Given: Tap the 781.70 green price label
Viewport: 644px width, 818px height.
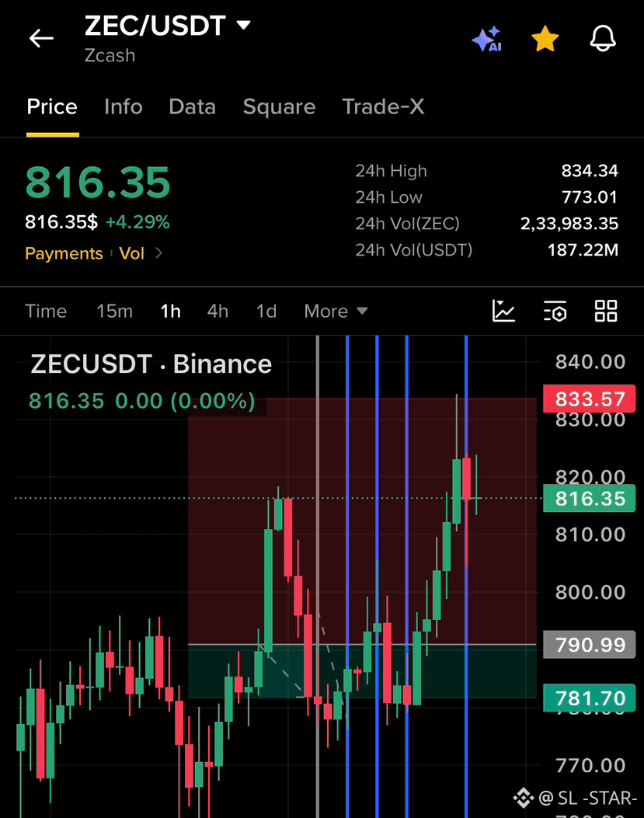Looking at the screenshot, I should [589, 698].
